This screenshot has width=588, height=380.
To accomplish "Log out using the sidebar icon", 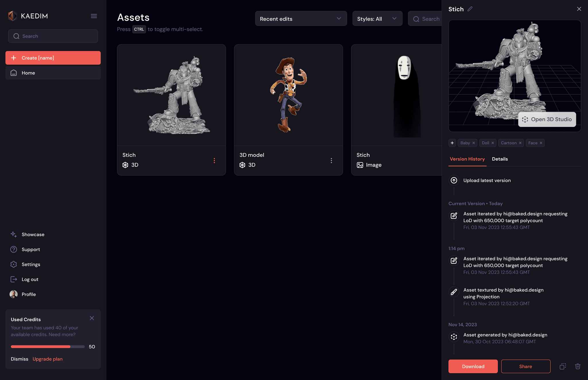I will coord(13,279).
